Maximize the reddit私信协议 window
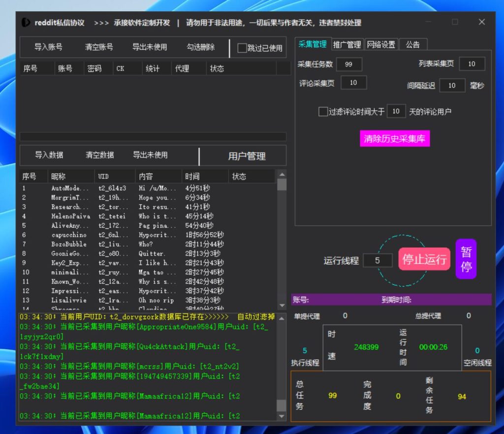Screen dimensions: 504x434 [x=455, y=22]
